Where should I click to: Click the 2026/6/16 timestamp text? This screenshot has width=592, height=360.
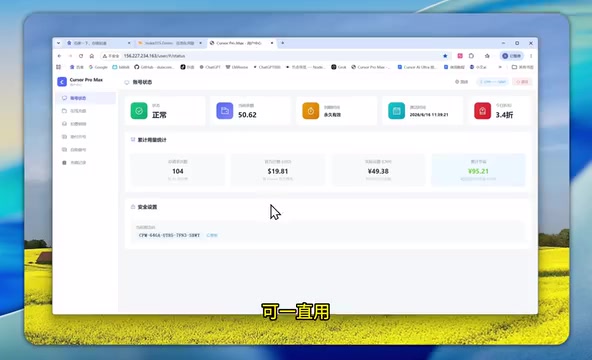(429, 115)
